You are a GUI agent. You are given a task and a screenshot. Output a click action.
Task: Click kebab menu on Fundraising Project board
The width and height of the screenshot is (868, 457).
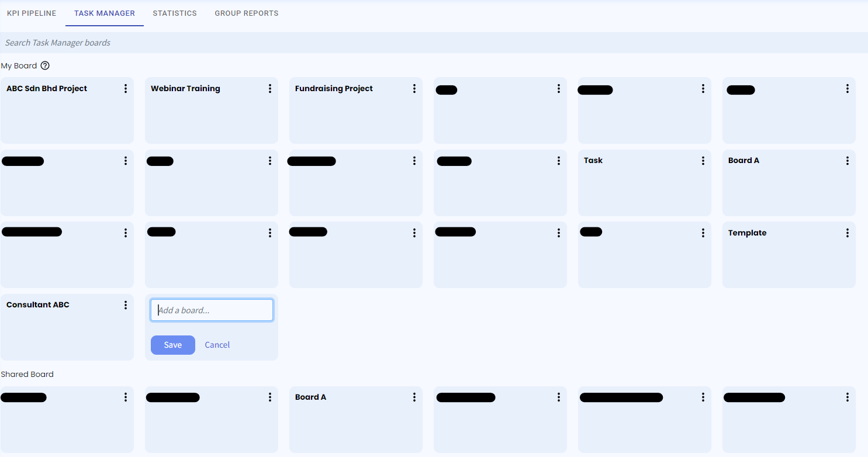click(414, 89)
